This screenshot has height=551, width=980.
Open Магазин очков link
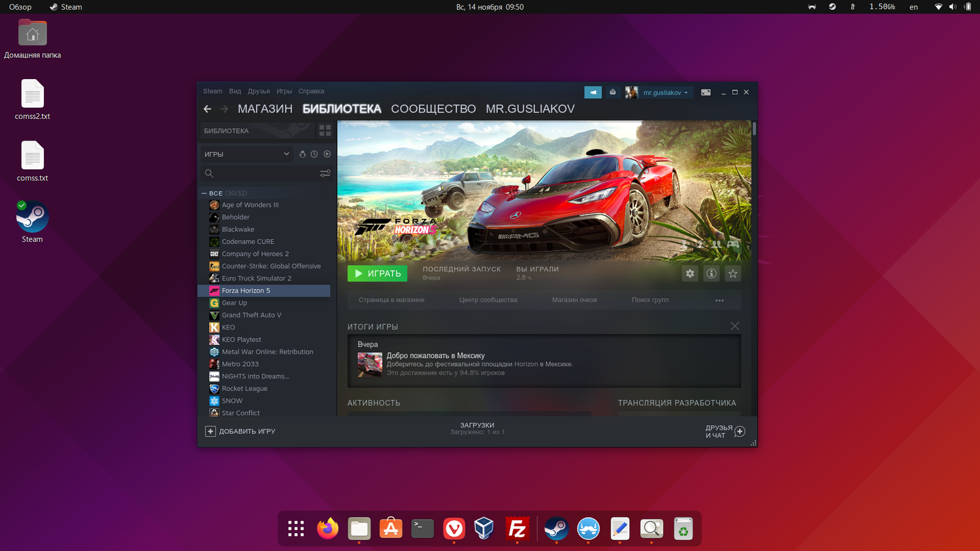point(574,300)
